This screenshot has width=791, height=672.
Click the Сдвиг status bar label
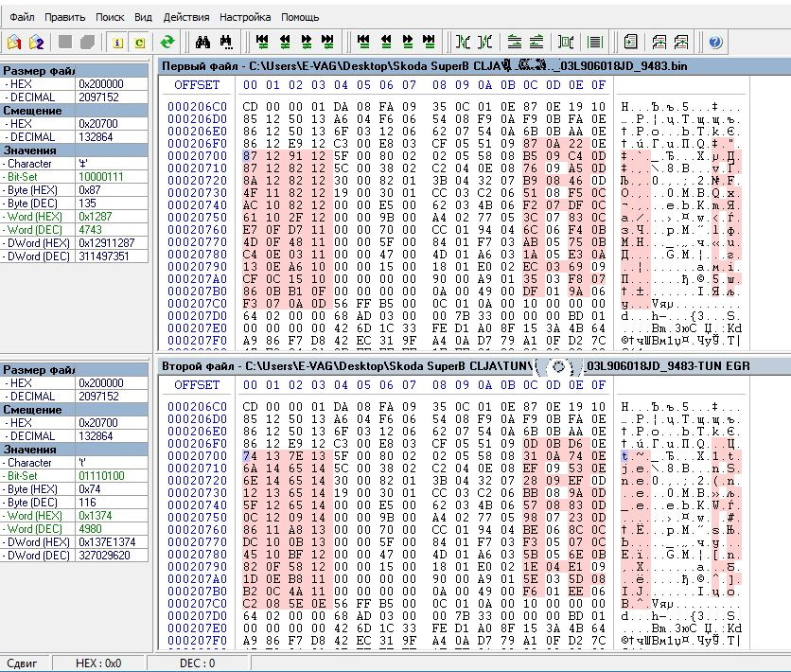pos(22,663)
